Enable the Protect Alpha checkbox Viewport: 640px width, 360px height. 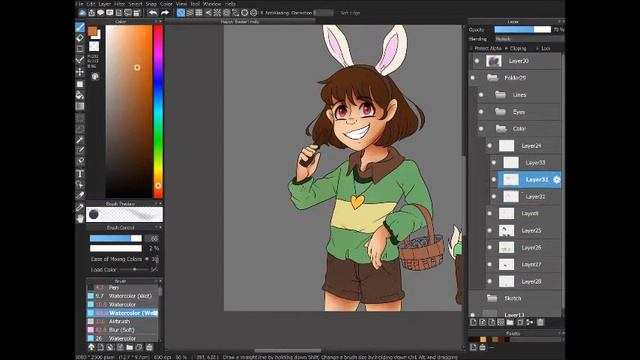[x=471, y=48]
